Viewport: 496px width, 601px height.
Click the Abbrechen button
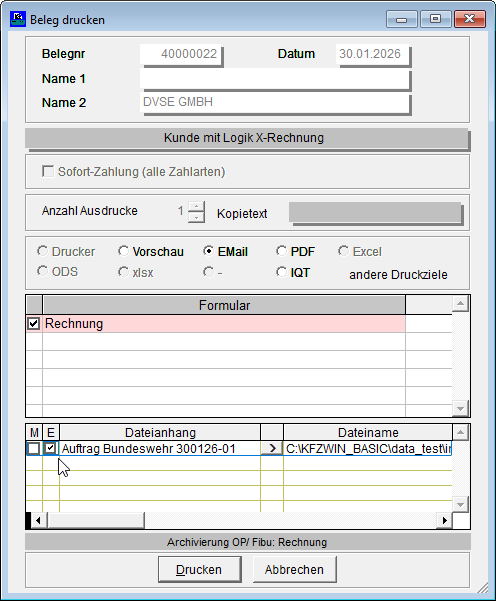(294, 570)
